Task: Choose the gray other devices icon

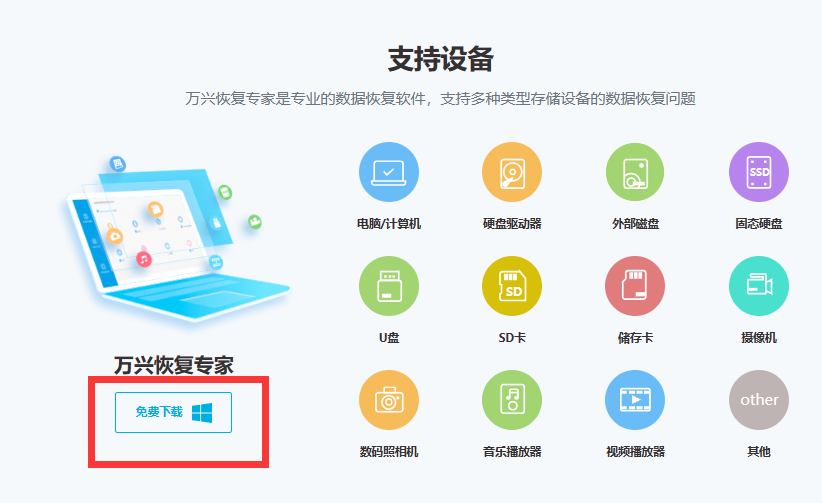Action: click(759, 400)
